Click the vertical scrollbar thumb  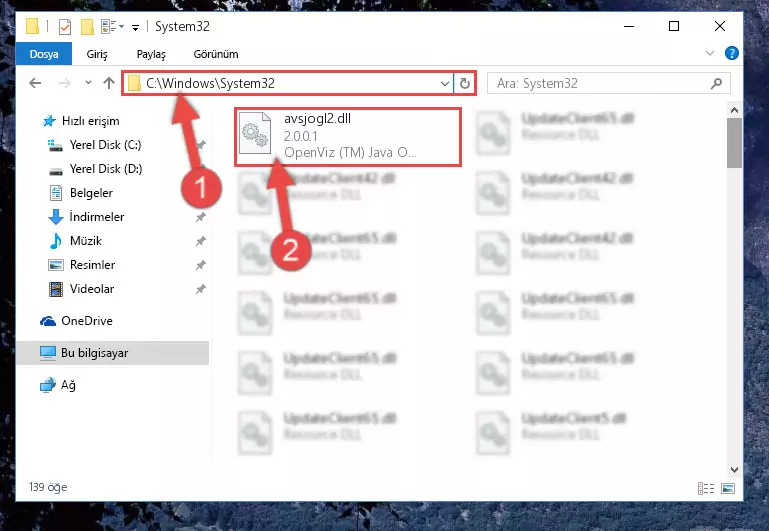(734, 143)
